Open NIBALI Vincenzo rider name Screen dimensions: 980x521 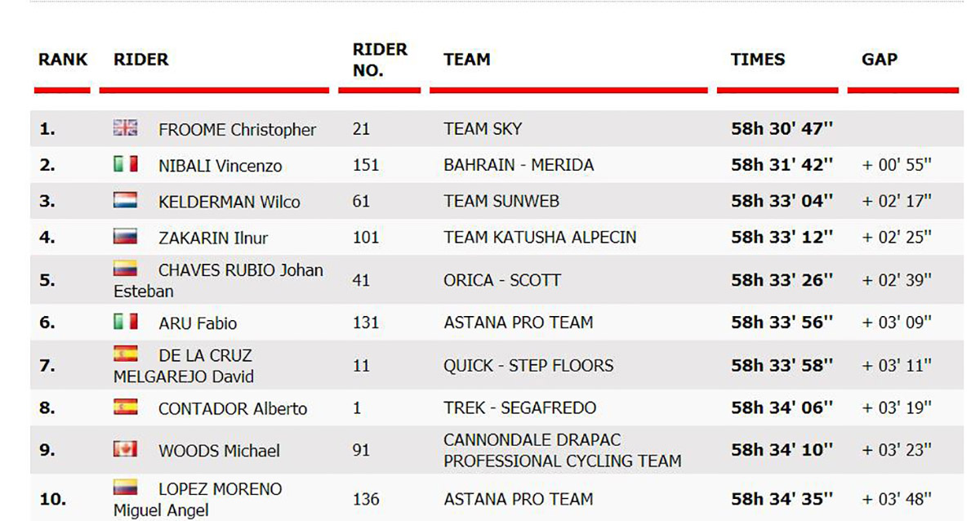(x=220, y=166)
